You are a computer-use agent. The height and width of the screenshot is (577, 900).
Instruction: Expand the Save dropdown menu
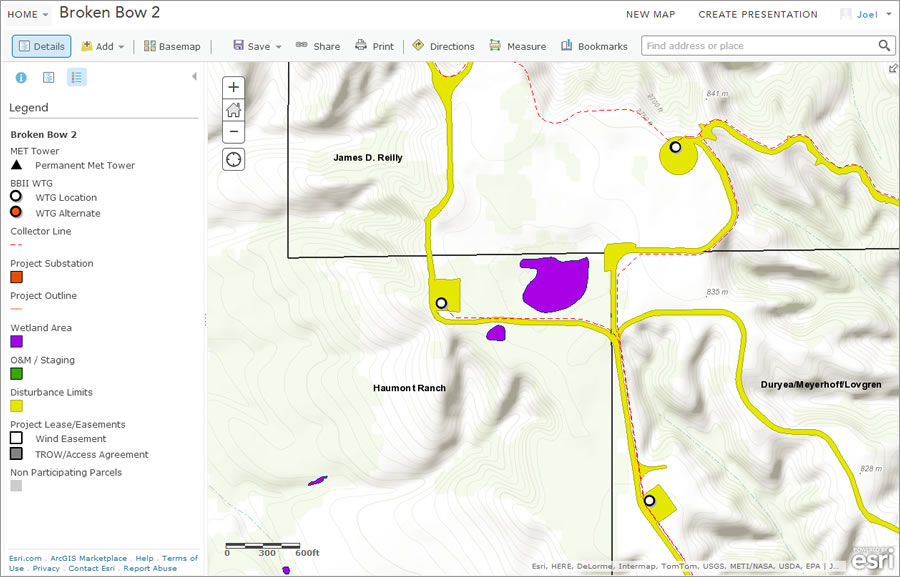(x=258, y=45)
